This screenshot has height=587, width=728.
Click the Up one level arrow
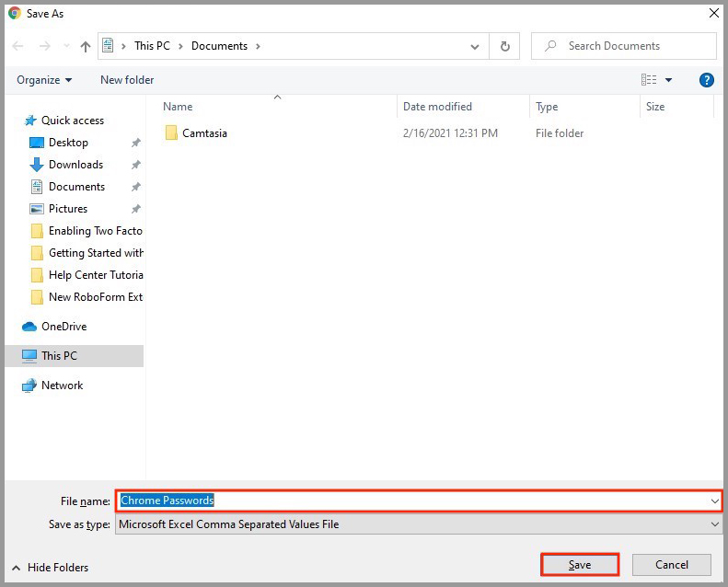point(86,46)
